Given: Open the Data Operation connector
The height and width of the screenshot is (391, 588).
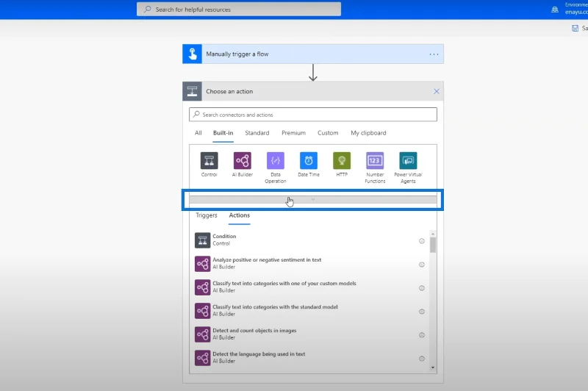Looking at the screenshot, I should [275, 160].
